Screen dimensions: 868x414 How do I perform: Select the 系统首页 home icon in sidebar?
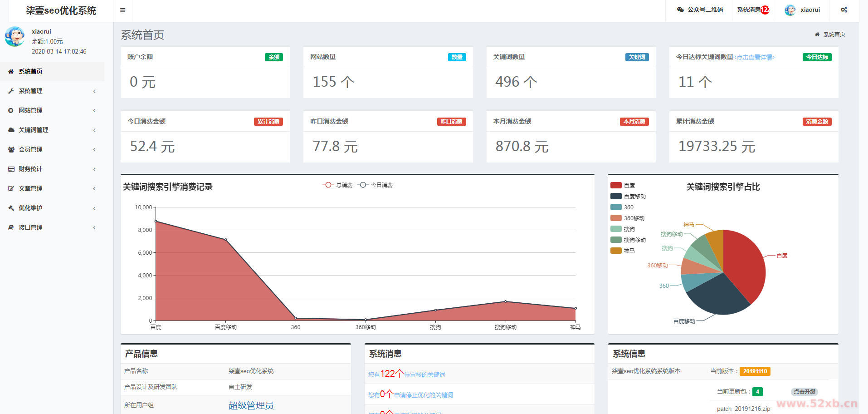pos(10,71)
